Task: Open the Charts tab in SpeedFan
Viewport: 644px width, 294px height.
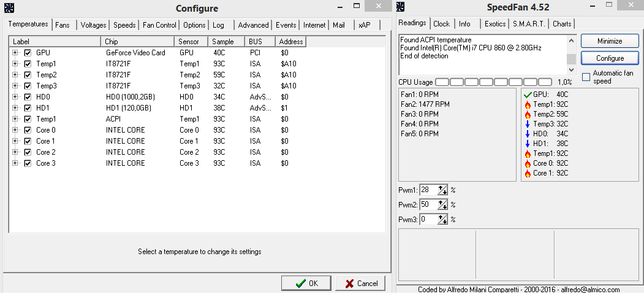Action: [562, 24]
